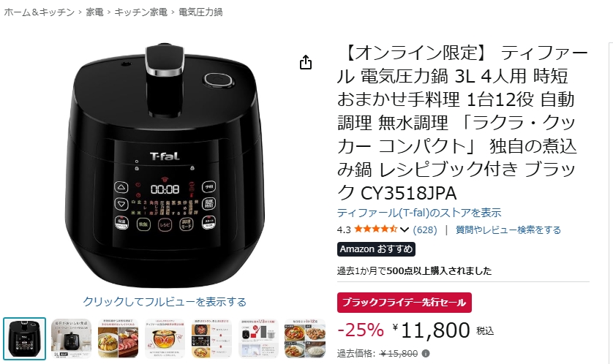Go to the 家電 breadcrumb category

(94, 12)
